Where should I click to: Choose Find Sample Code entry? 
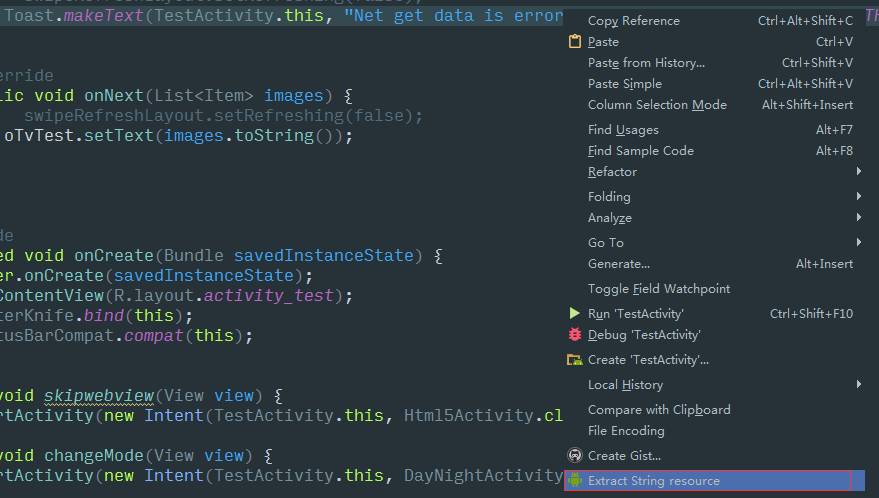tap(714, 151)
